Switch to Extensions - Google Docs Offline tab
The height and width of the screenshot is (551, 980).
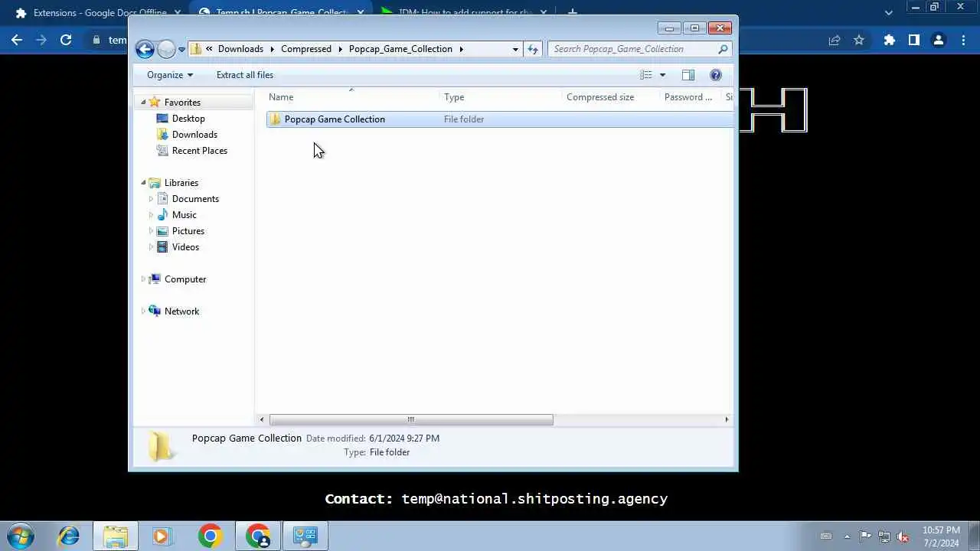click(100, 13)
